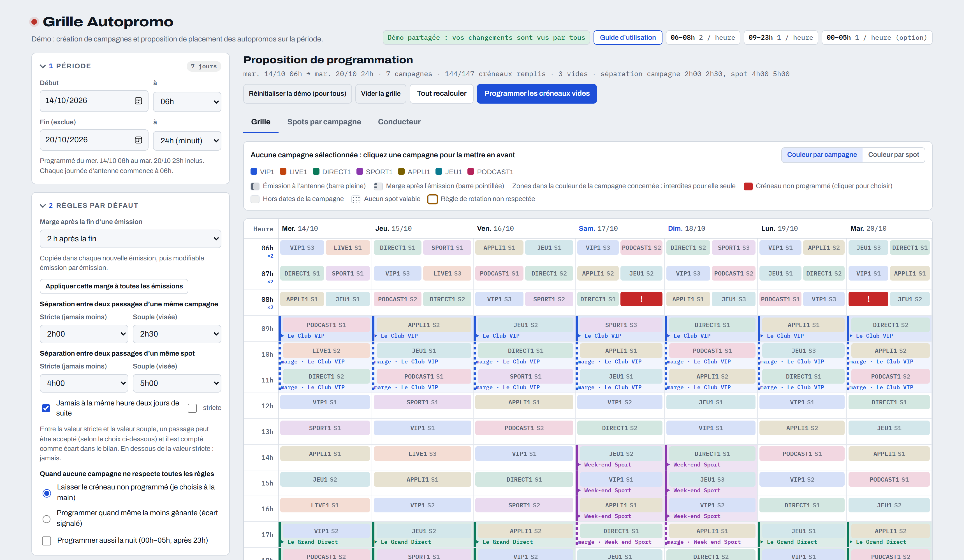
Task: Open campaign flexible separation dropdown 2h30
Action: pos(177,334)
